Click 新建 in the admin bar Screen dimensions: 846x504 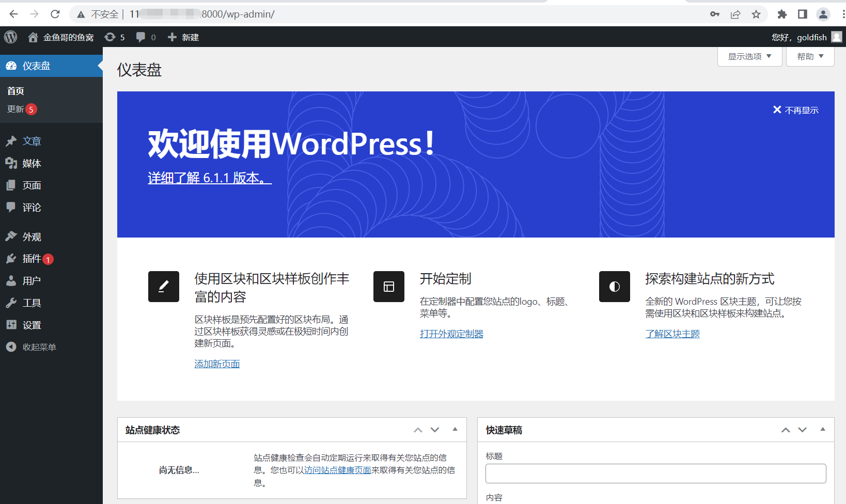[190, 37]
